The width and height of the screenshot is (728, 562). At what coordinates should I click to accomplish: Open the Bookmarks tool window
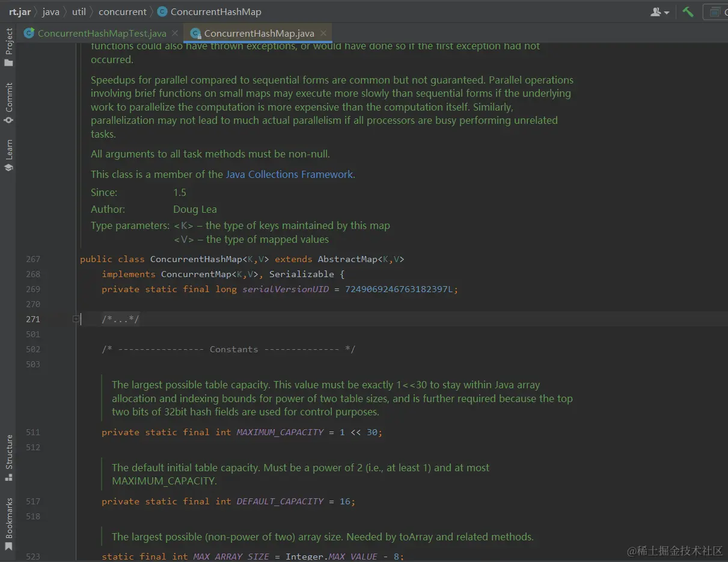[x=8, y=524]
